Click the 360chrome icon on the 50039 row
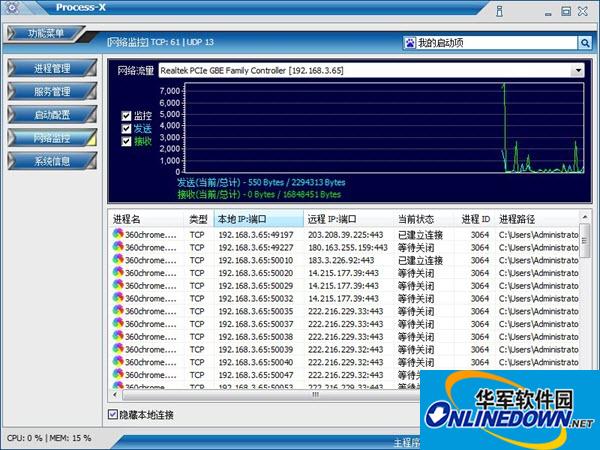Viewport: 600px width, 450px height. [118, 348]
